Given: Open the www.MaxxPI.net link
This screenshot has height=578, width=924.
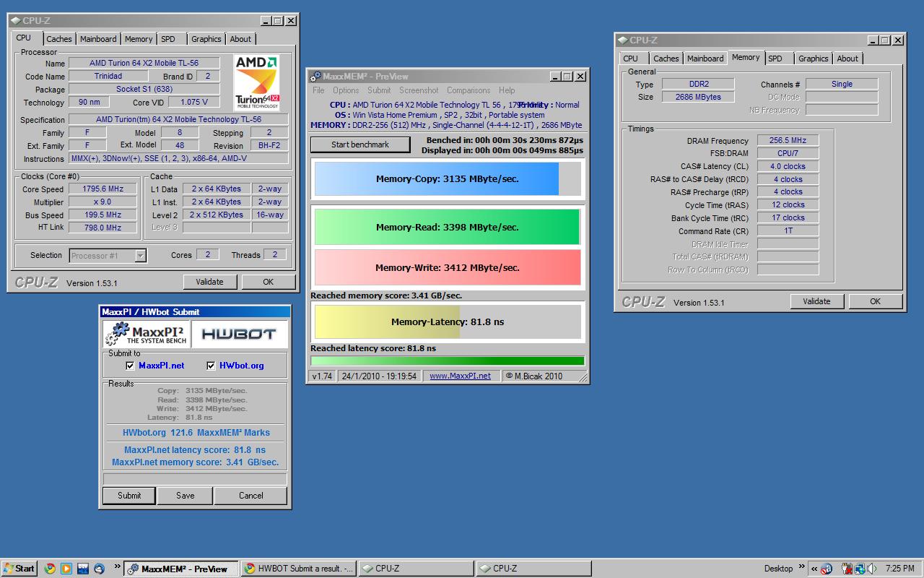Looking at the screenshot, I should [460, 376].
